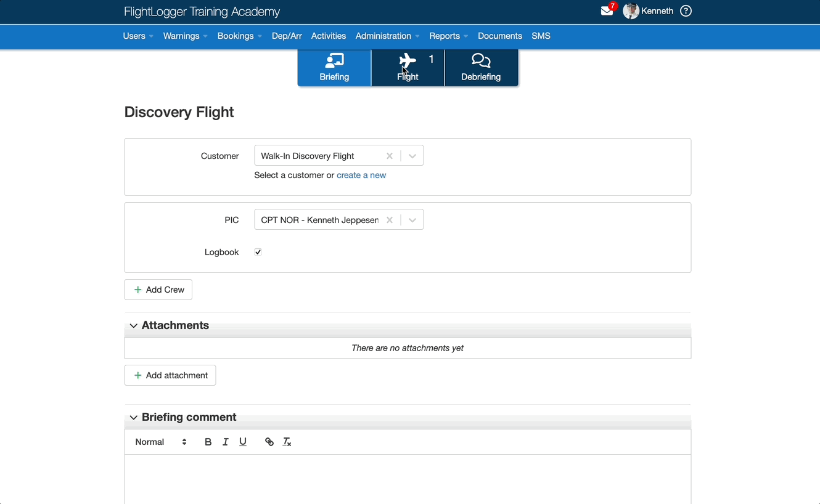The image size is (820, 504).
Task: Click the airplane Flight icon
Action: [x=407, y=60]
